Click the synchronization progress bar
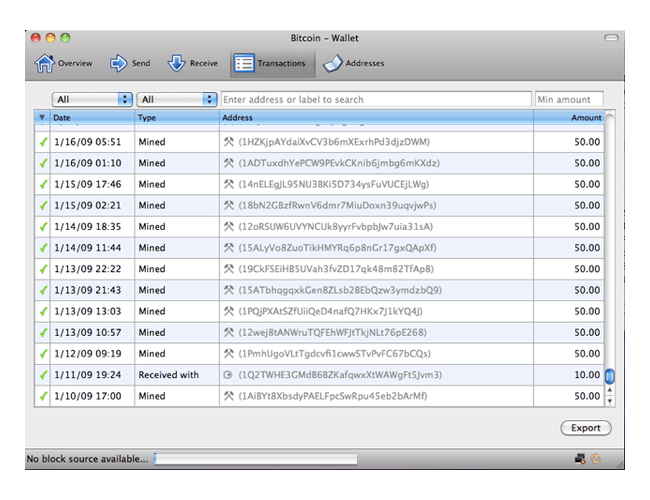The image size is (650, 500). pyautogui.click(x=255, y=459)
